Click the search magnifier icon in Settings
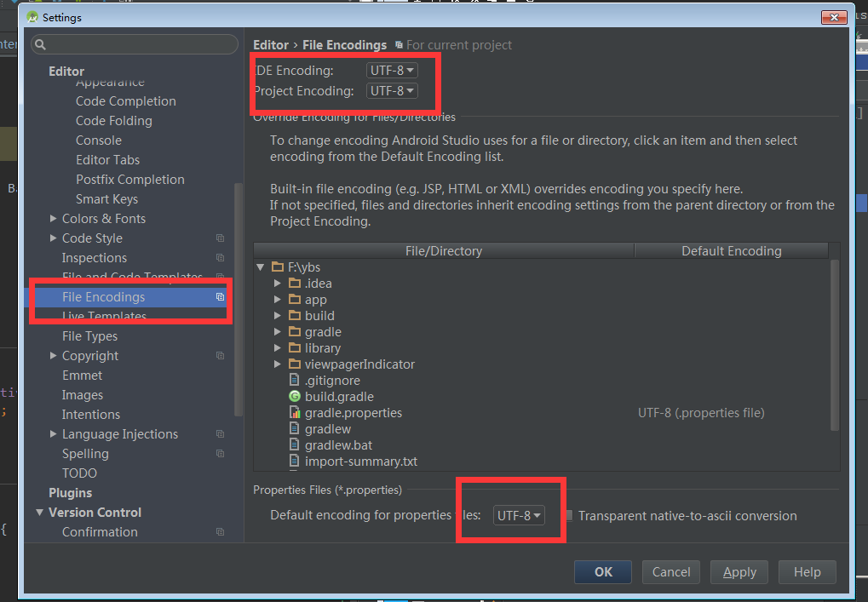The image size is (868, 602). click(40, 45)
